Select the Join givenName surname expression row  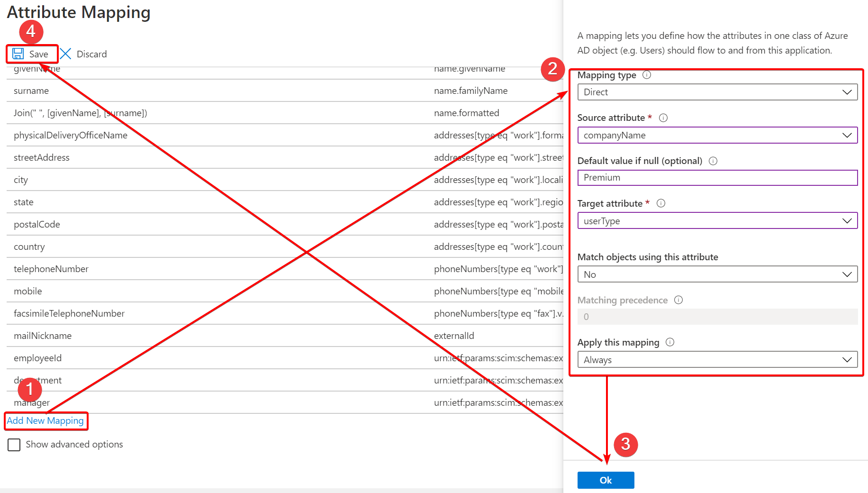click(285, 113)
